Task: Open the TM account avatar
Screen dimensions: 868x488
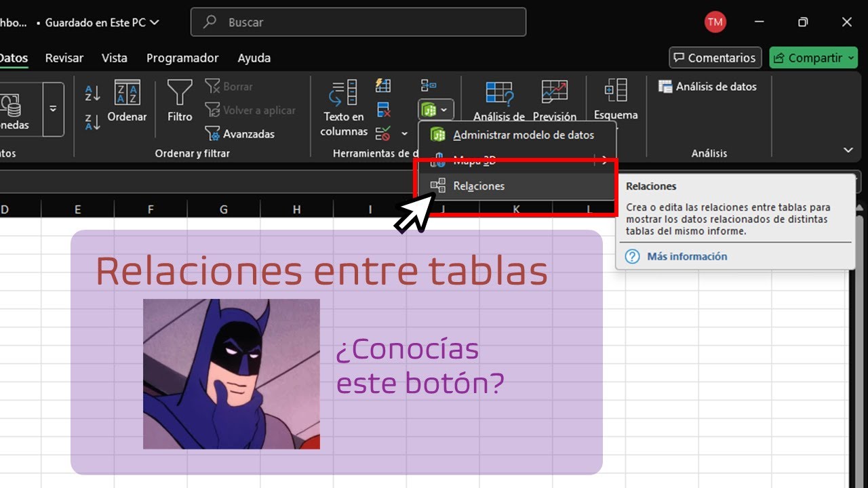Action: pyautogui.click(x=715, y=22)
